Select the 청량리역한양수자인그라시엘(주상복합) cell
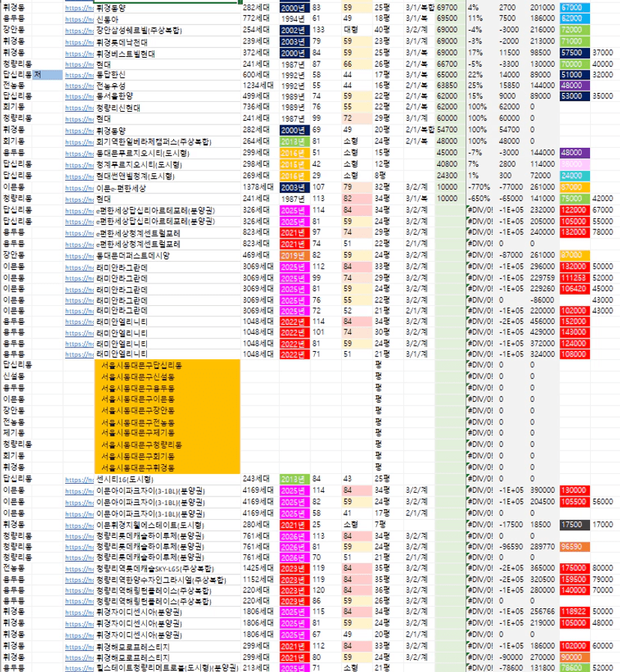This screenshot has width=620, height=672. click(167, 580)
